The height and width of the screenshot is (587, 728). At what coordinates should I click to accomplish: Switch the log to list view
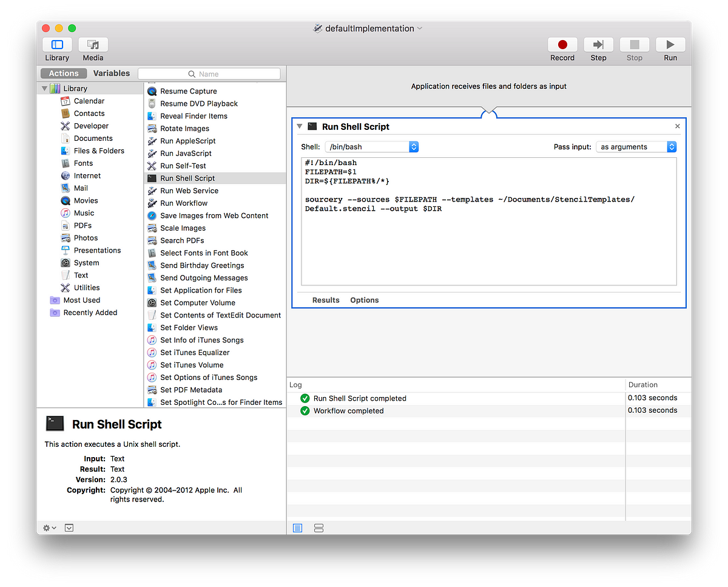[x=297, y=528]
